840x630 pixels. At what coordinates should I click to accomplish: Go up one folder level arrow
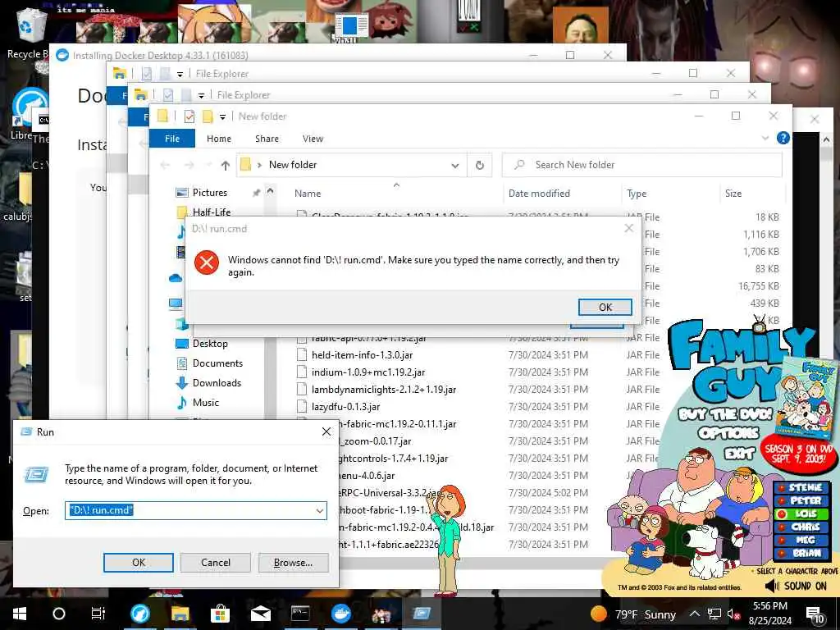(226, 166)
